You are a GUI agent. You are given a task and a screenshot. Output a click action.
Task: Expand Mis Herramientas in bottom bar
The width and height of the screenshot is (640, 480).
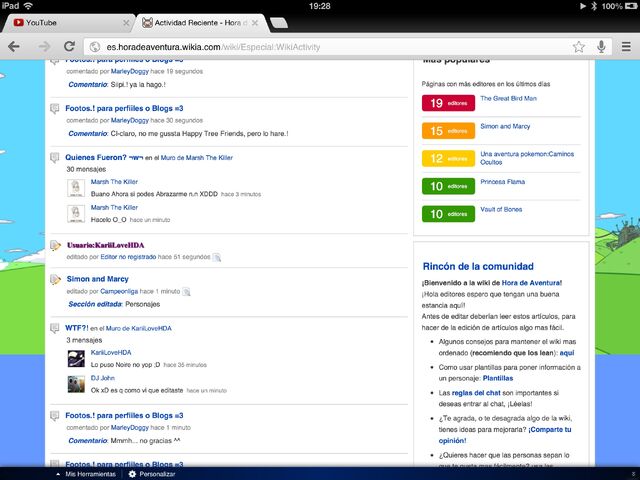coord(87,474)
